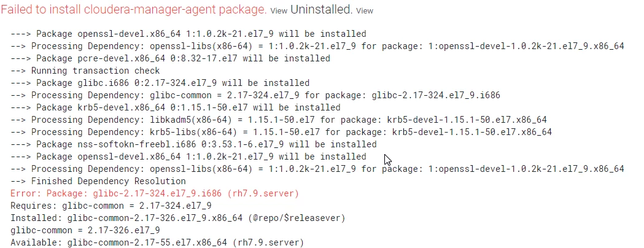
Task: Click the Failed to install cloudera-manager-agent heading
Action: 133,10
